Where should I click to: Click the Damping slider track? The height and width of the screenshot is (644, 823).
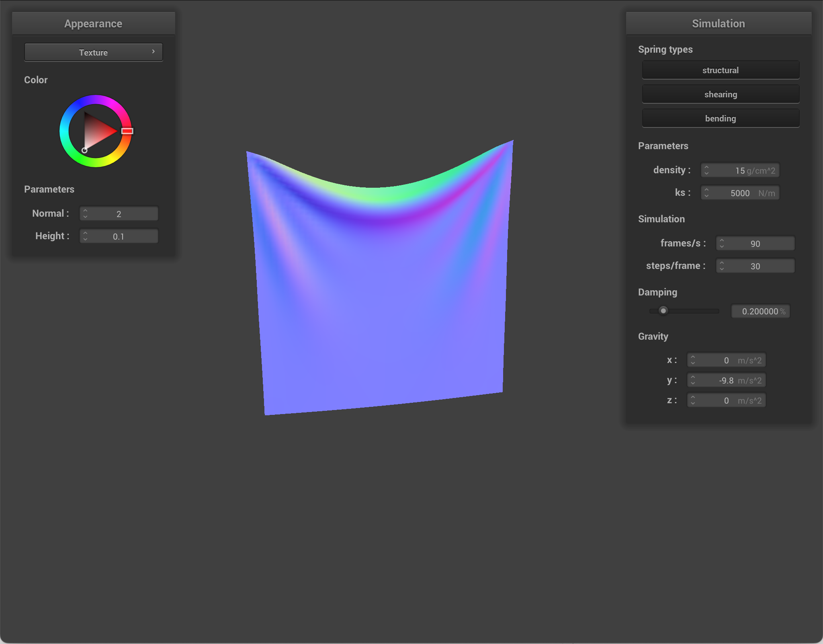(x=684, y=311)
